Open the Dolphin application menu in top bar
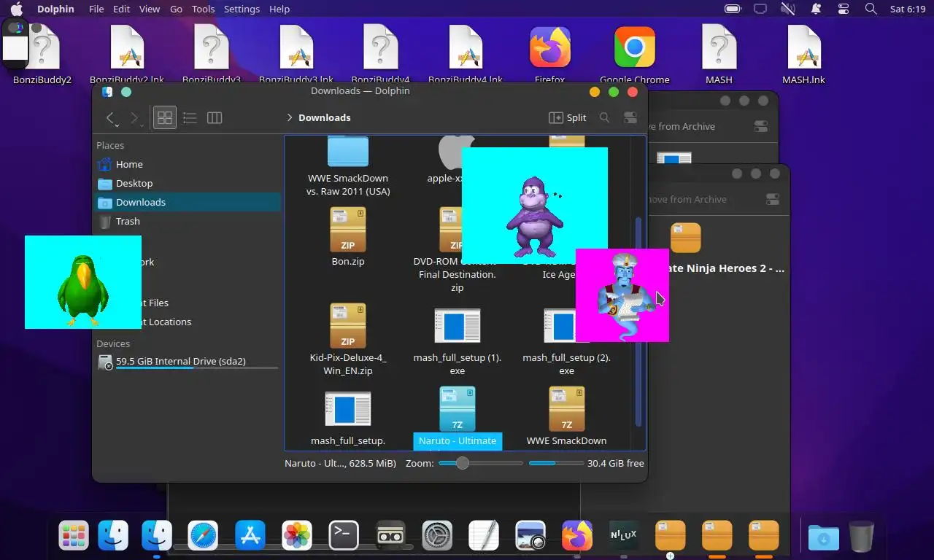Screen dimensions: 934x560 pyautogui.click(x=56, y=9)
